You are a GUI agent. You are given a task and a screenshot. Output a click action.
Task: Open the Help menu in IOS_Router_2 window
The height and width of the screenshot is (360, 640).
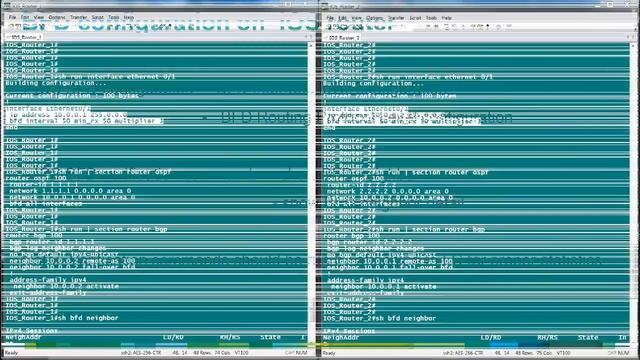coord(447,18)
